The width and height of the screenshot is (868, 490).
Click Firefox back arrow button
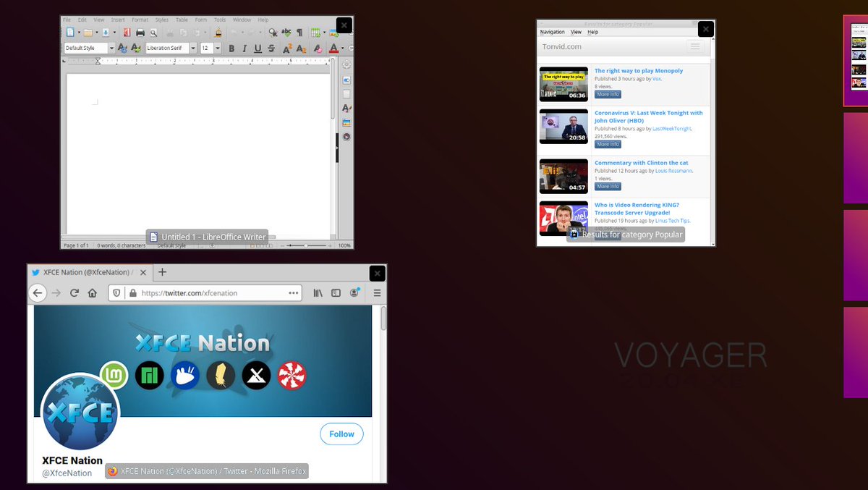click(x=38, y=293)
